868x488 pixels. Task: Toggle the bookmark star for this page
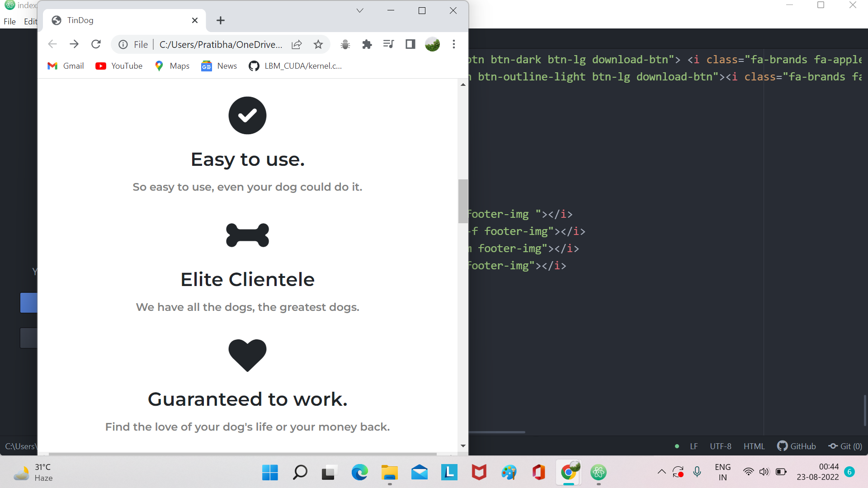318,44
